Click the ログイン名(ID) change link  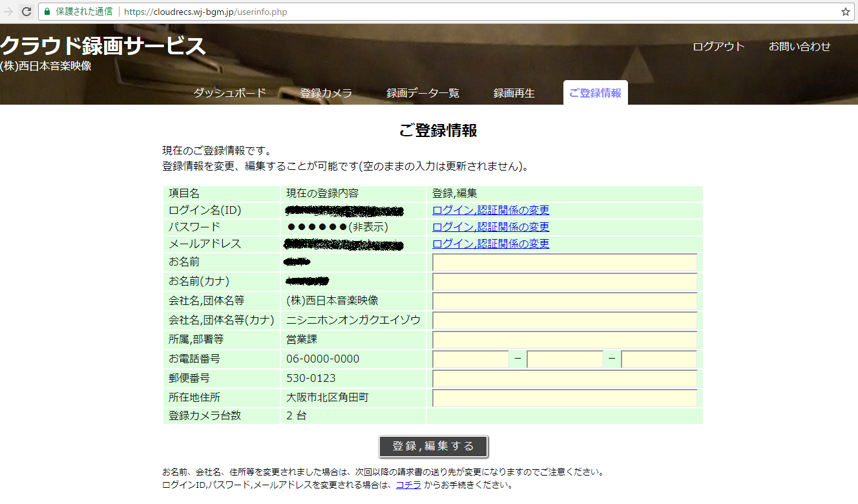click(x=490, y=211)
